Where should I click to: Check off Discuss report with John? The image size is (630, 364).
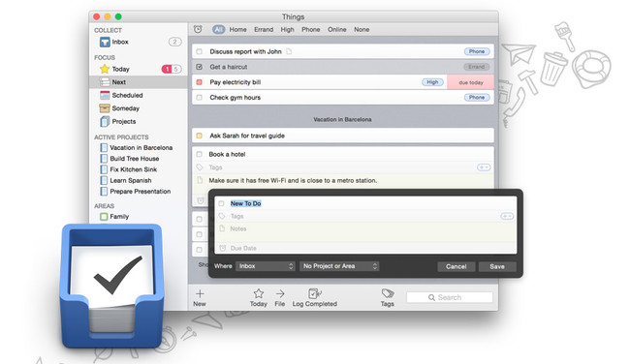click(x=200, y=51)
